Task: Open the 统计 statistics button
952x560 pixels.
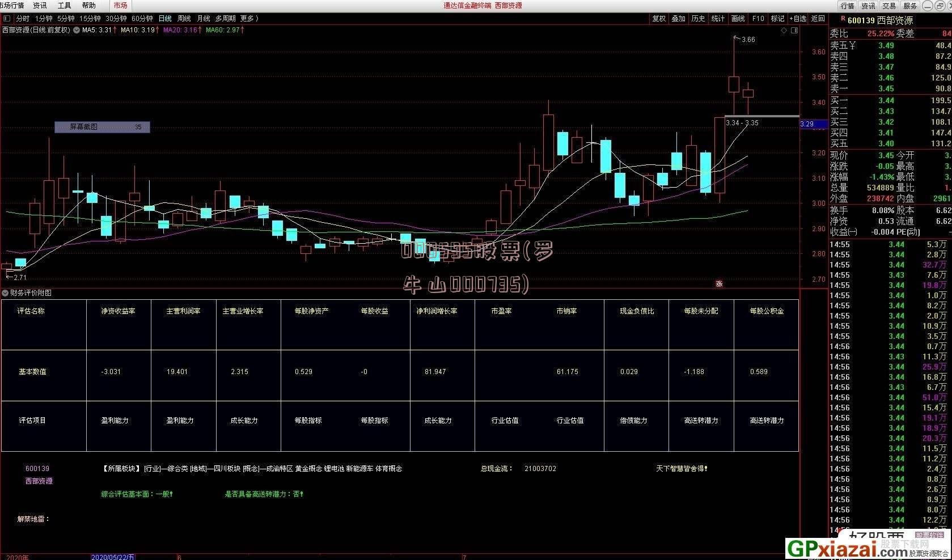Action: pyautogui.click(x=718, y=19)
